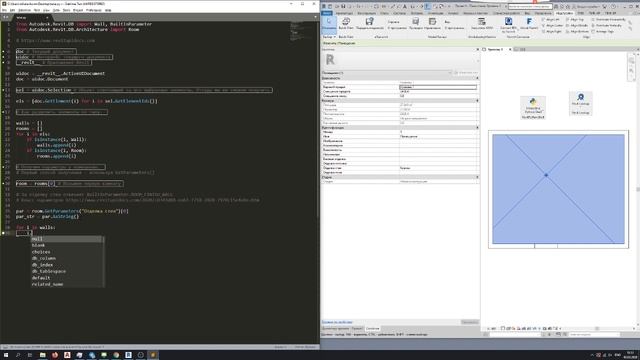Click the taskbar search icon

point(18,355)
